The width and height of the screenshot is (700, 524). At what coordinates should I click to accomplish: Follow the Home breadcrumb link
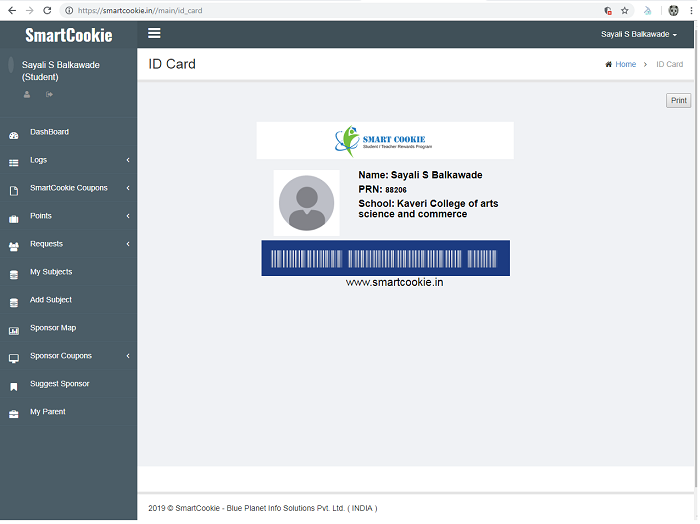625,64
